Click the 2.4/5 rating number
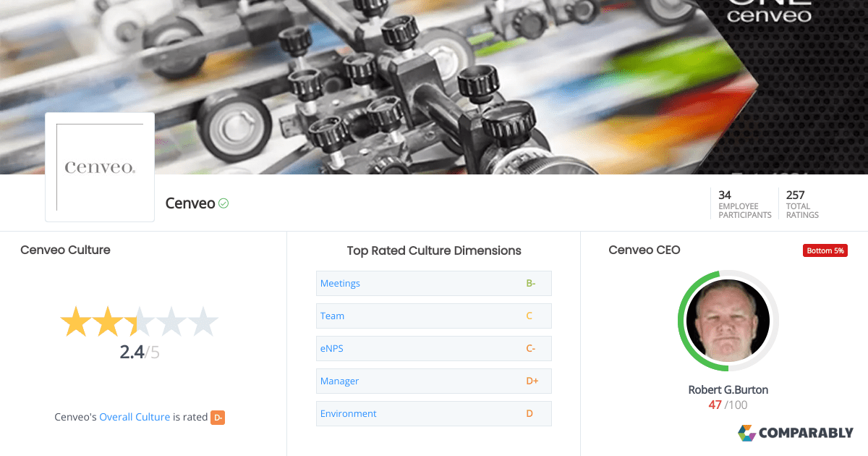 click(x=140, y=352)
